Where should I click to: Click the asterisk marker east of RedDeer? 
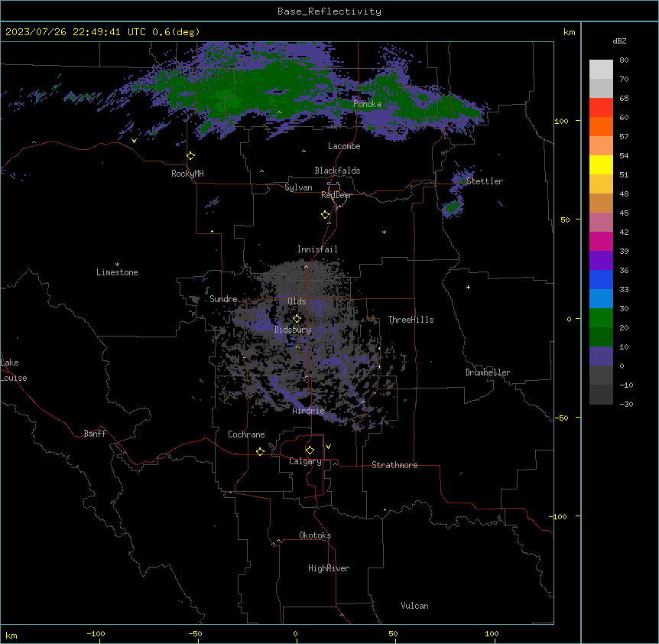(384, 232)
